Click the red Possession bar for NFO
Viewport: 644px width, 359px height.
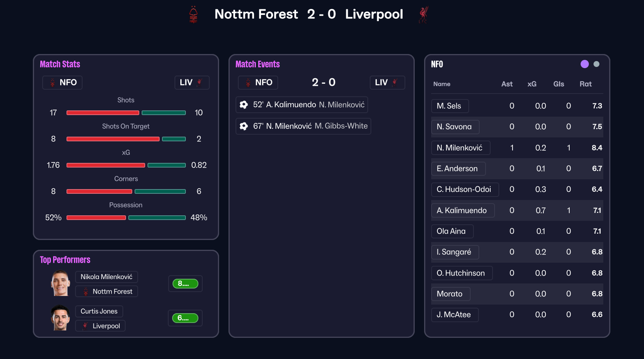tap(96, 218)
